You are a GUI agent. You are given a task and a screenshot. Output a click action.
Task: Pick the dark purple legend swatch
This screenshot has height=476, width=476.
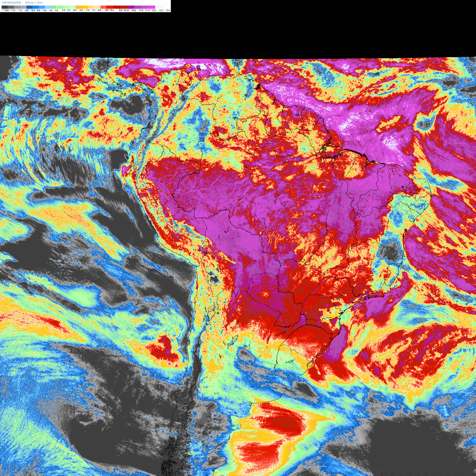pyautogui.click(x=131, y=7)
